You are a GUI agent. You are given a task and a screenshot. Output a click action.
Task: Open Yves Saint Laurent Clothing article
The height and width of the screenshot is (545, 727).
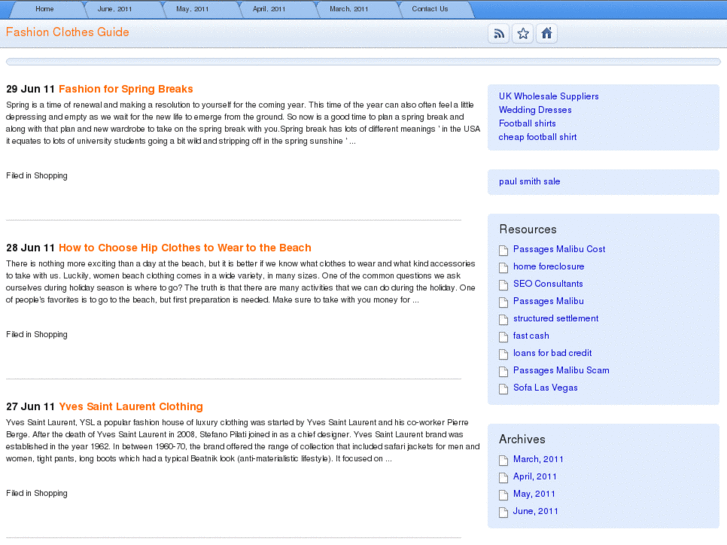pos(131,406)
